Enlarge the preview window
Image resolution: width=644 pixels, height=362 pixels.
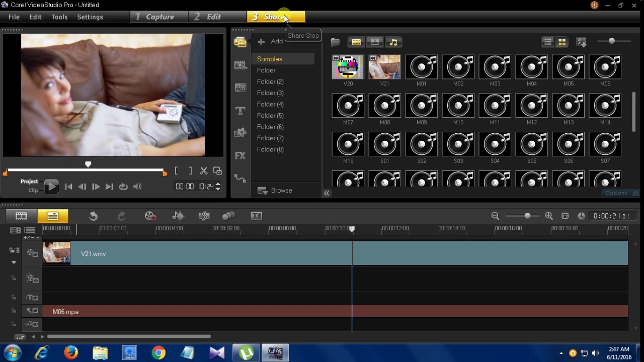click(217, 171)
